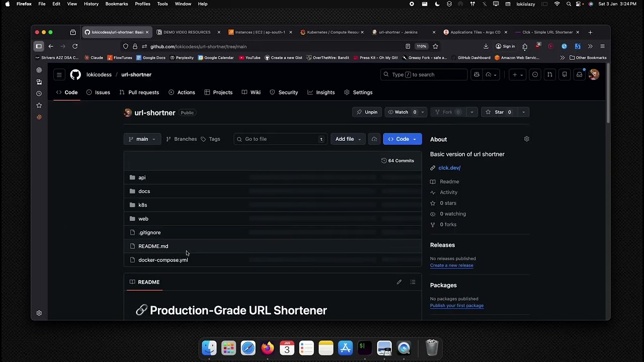Image resolution: width=644 pixels, height=362 pixels.
Task: Open Firefox extensions puzzle icon
Action: click(525, 46)
